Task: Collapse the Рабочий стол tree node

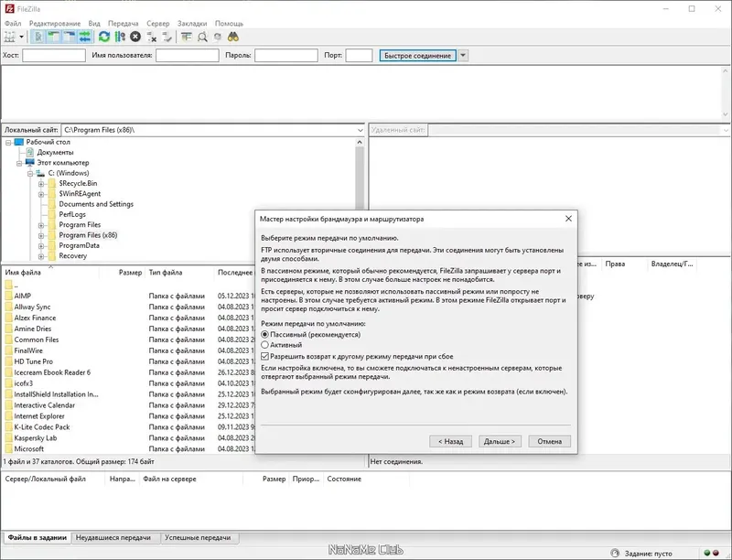Action: click(x=8, y=143)
